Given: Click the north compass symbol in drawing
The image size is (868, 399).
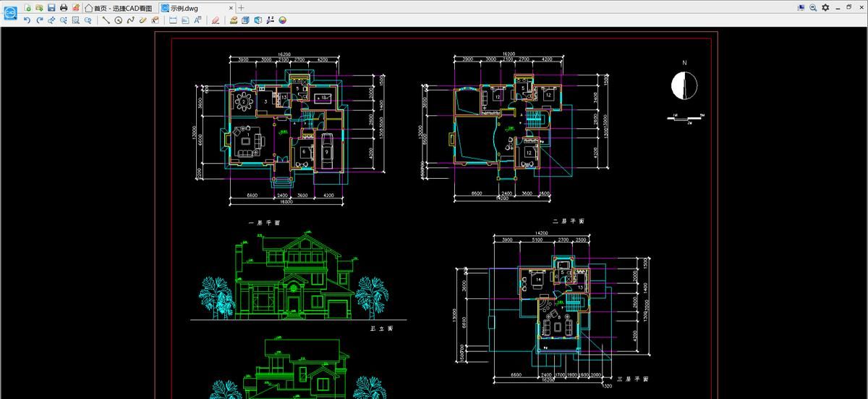Looking at the screenshot, I should click(x=684, y=85).
